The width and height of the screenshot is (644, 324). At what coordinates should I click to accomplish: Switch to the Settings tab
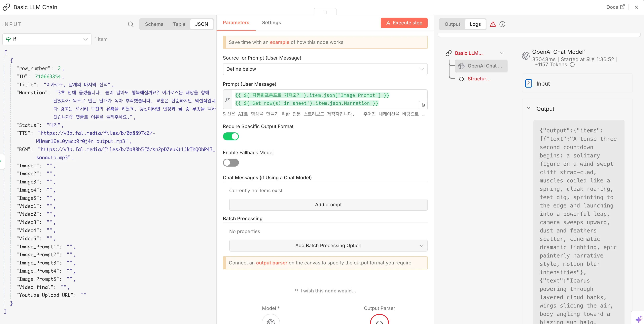click(271, 23)
